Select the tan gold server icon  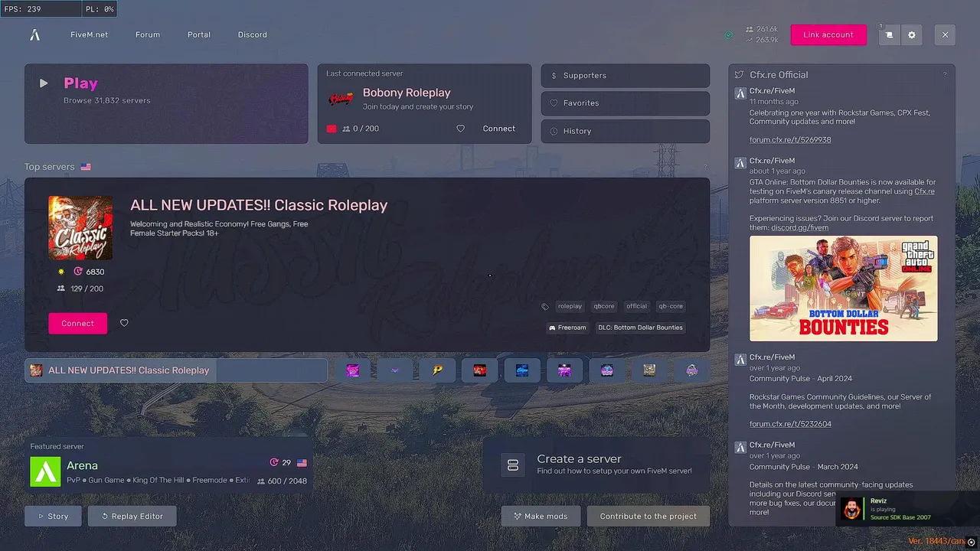pos(649,370)
